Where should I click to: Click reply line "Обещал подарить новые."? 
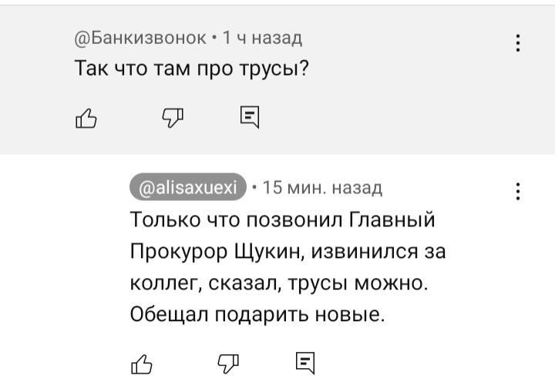tap(257, 314)
